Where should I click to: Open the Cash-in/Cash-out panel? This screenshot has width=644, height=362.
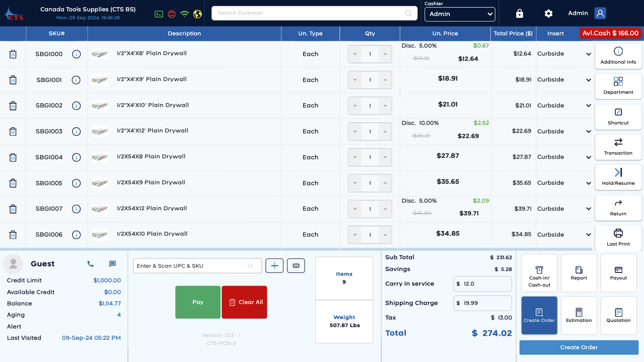539,273
